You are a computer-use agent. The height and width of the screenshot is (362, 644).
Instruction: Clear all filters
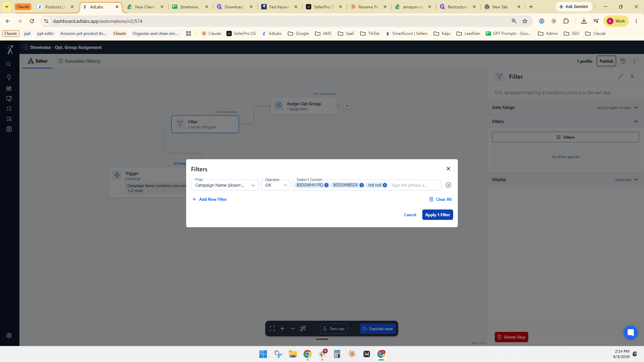pyautogui.click(x=440, y=199)
